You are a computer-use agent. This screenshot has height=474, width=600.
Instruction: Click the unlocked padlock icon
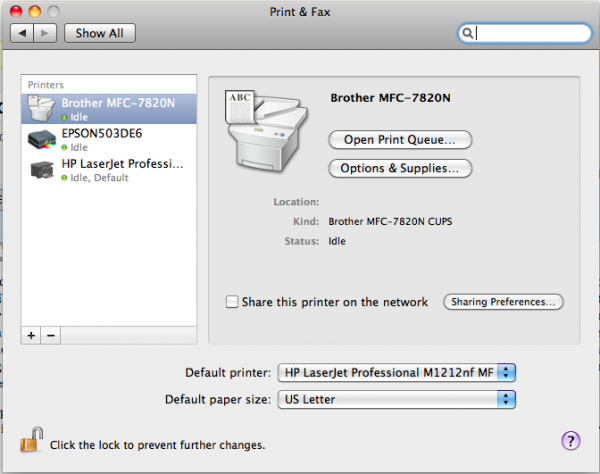32,440
